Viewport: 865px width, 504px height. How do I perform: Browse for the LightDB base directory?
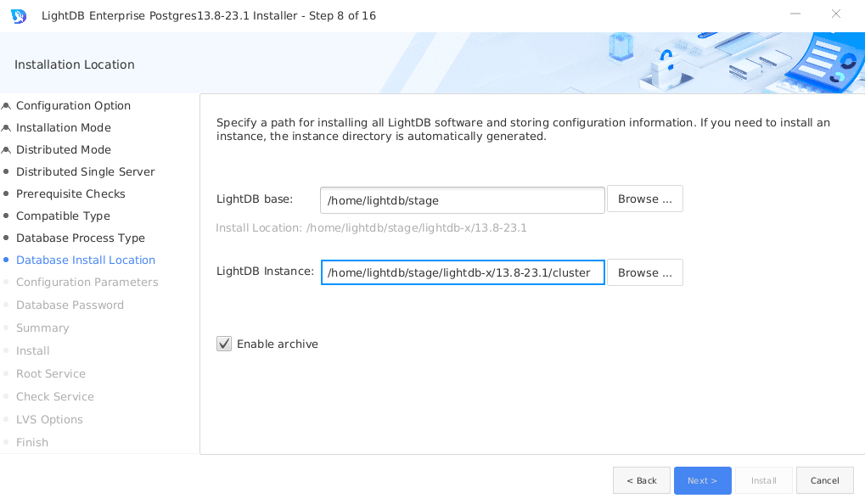click(645, 199)
